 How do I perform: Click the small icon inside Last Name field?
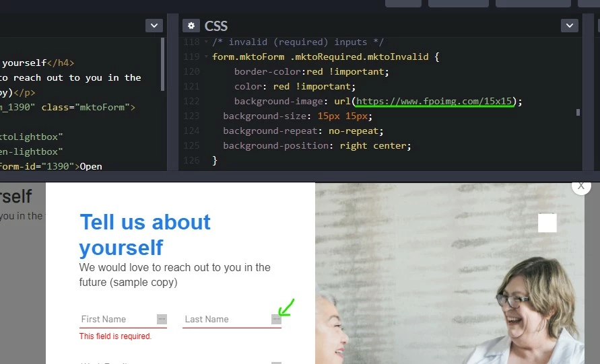[x=276, y=320]
